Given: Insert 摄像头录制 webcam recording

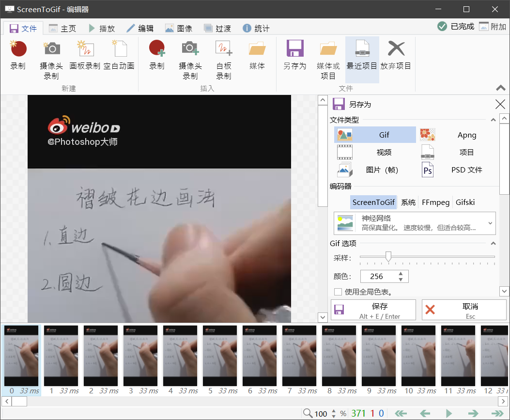Looking at the screenshot, I should (190, 60).
